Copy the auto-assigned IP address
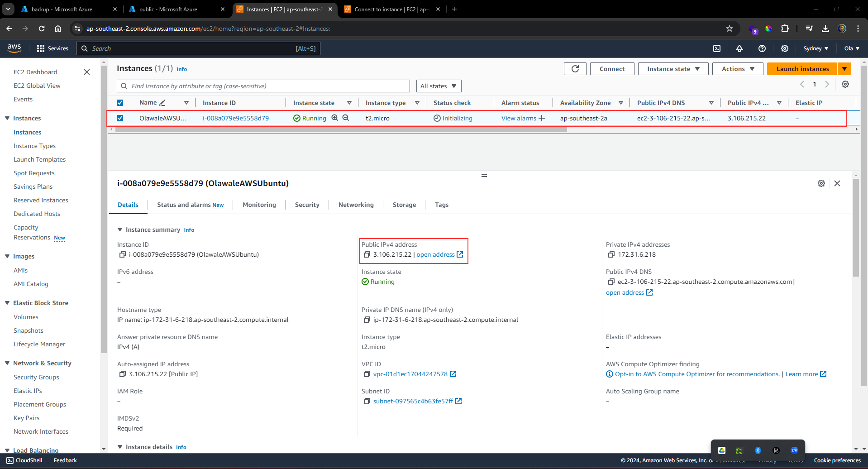 point(122,374)
